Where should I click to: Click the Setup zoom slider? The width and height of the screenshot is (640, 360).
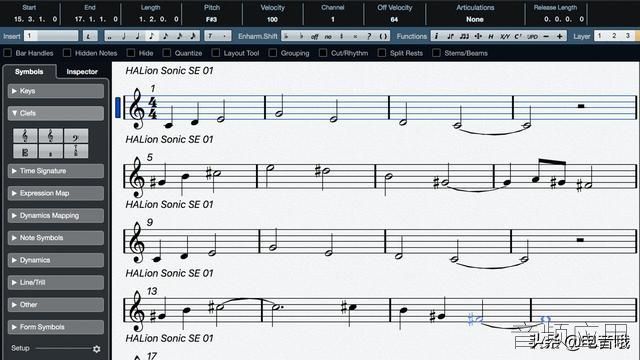pyautogui.click(x=64, y=349)
